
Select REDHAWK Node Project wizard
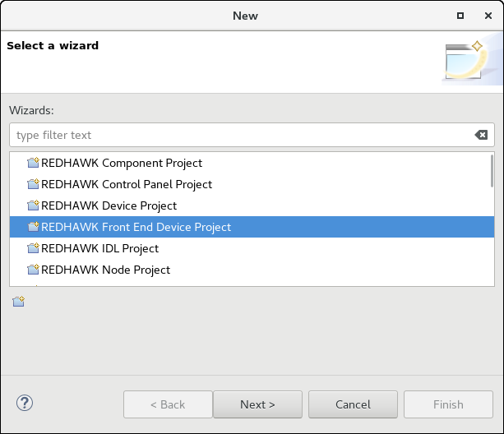[105, 270]
